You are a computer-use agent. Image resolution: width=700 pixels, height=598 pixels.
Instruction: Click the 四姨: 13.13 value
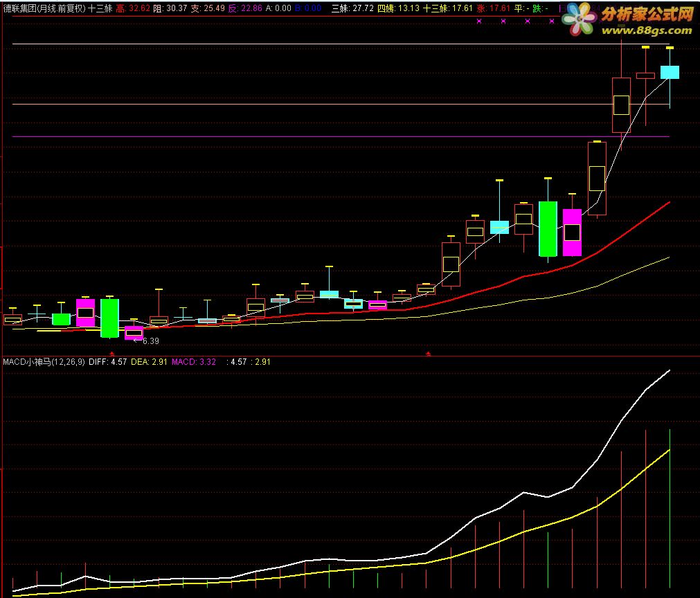398,8
